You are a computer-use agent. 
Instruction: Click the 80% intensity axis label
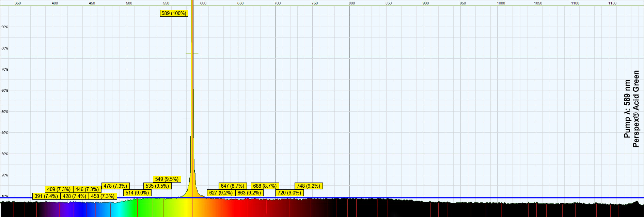(x=5, y=48)
